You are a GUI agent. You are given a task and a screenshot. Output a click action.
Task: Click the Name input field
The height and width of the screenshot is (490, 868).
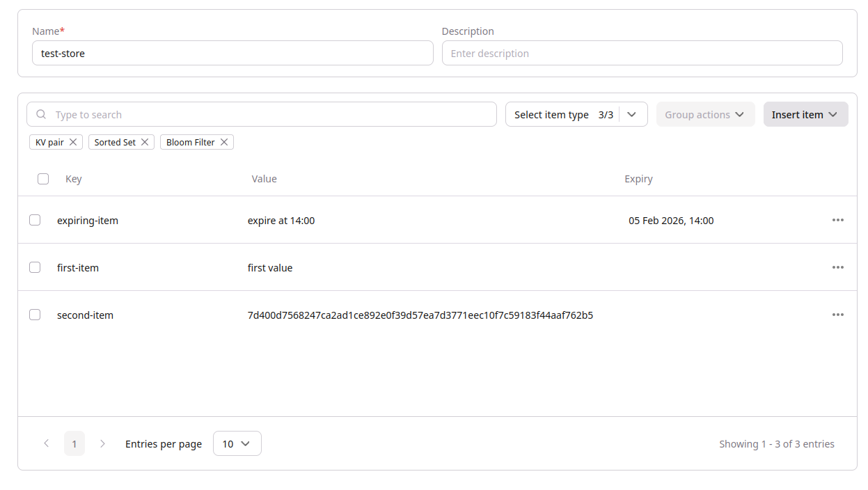232,54
